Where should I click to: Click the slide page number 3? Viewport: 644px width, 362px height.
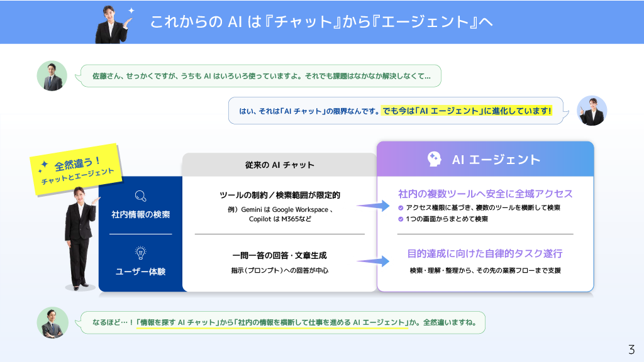(x=631, y=349)
